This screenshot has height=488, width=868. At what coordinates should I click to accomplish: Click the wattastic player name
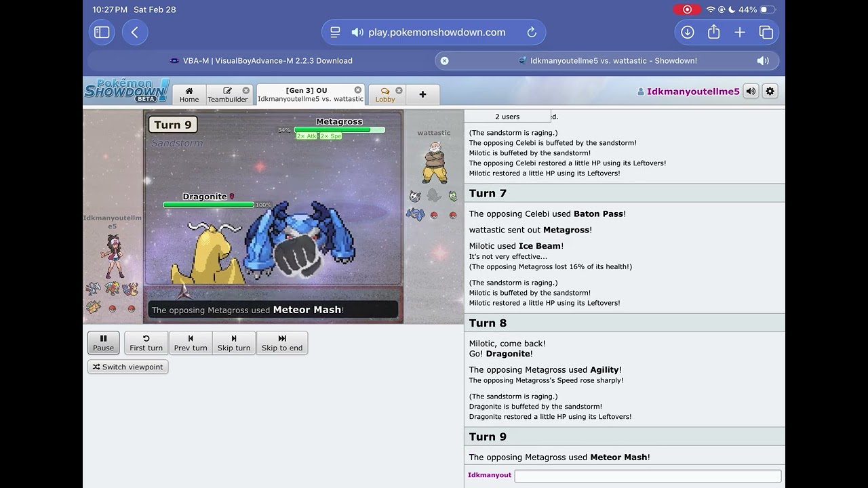(434, 133)
